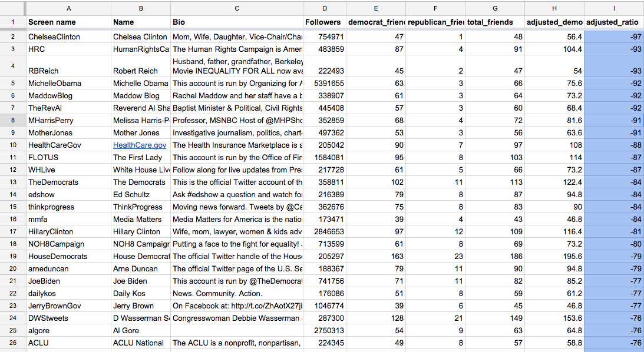This screenshot has height=352, width=644.
Task: Select the HillaryClinton screen name cell
Action: point(68,232)
